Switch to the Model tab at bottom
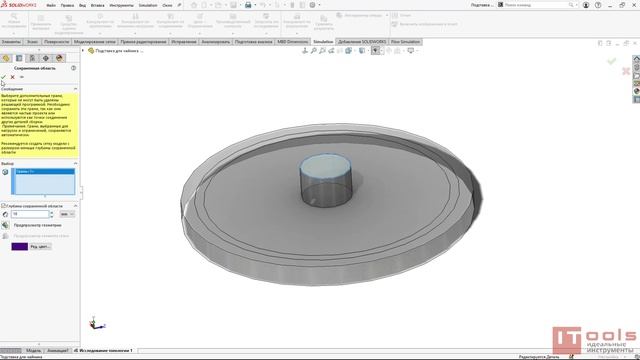 coord(33,351)
